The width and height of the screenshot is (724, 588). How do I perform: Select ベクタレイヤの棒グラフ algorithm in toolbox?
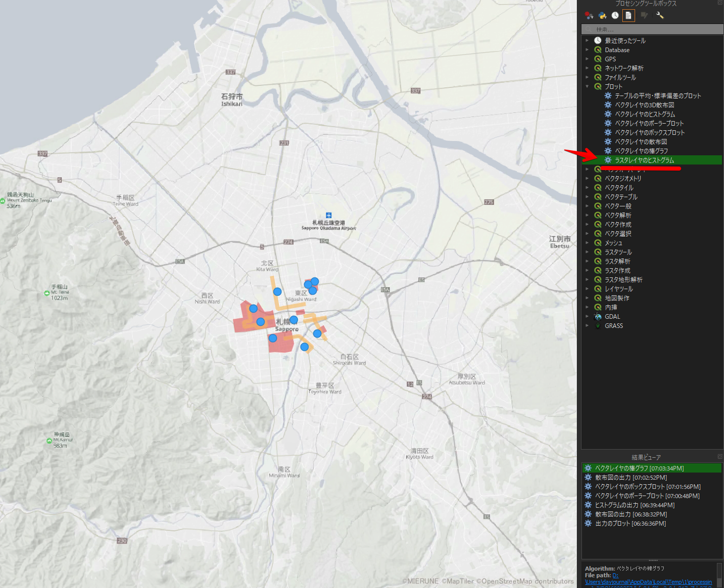641,151
